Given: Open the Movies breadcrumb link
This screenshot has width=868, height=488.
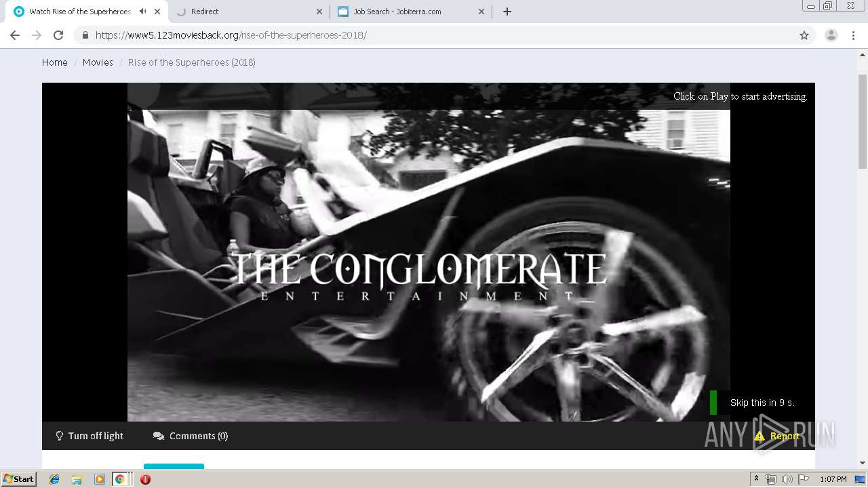Looking at the screenshot, I should click(x=98, y=62).
